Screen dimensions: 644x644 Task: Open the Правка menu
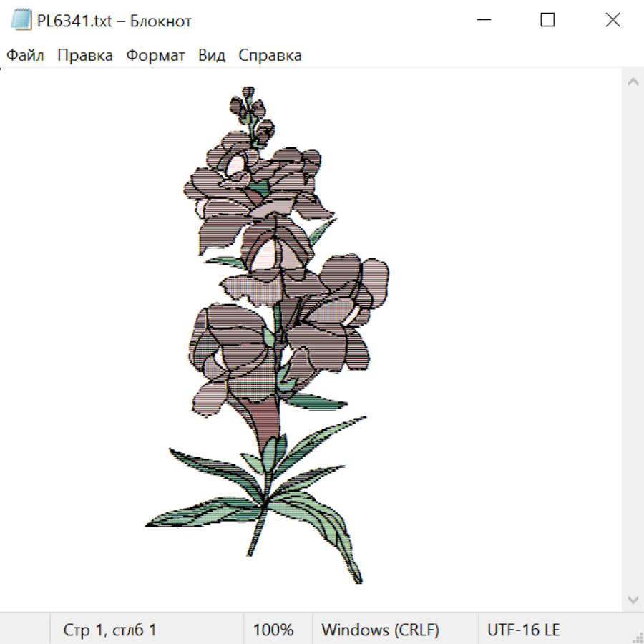coord(85,55)
